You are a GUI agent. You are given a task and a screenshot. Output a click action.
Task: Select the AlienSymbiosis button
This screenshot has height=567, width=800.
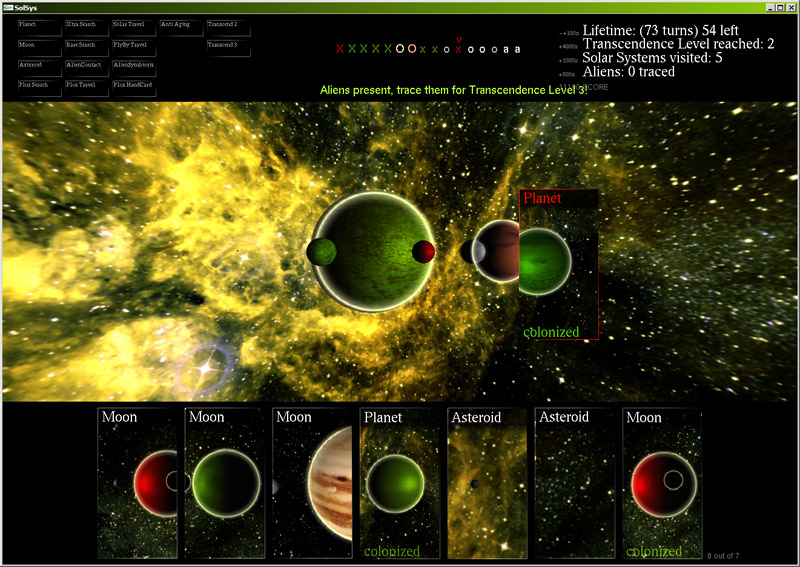[134, 68]
